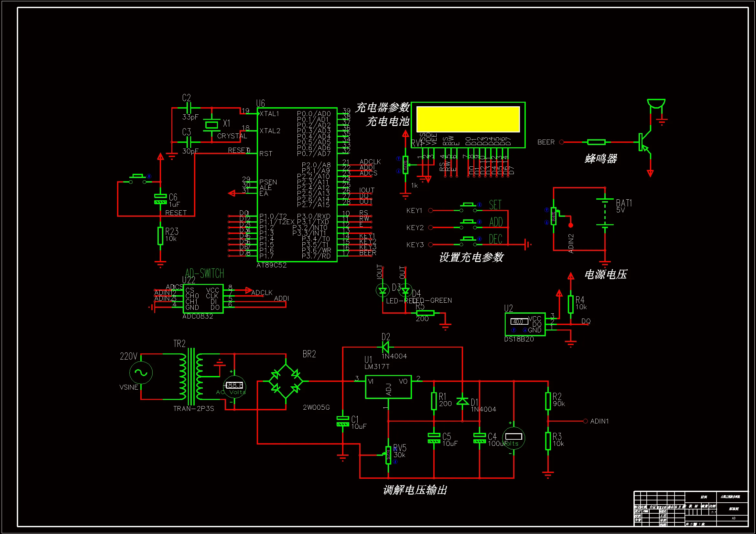The height and width of the screenshot is (534, 756).
Task: Click the BR2 bridge rectifier symbol
Action: pos(286,381)
